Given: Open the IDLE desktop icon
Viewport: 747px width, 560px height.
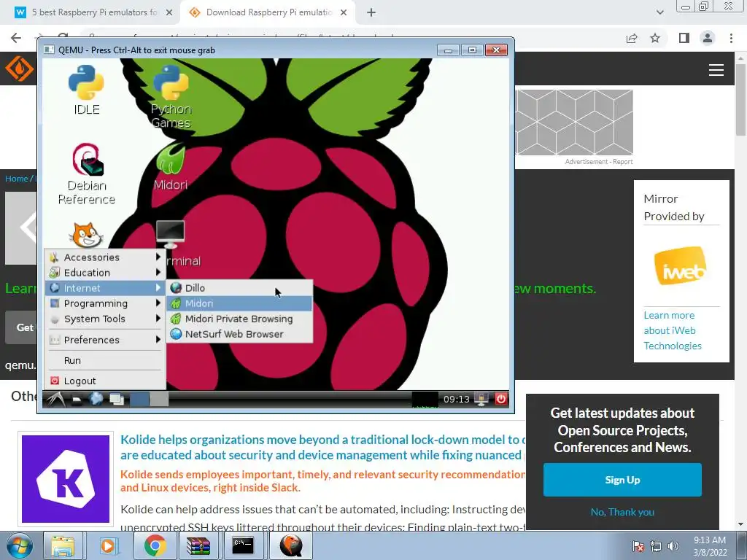Looking at the screenshot, I should point(86,90).
